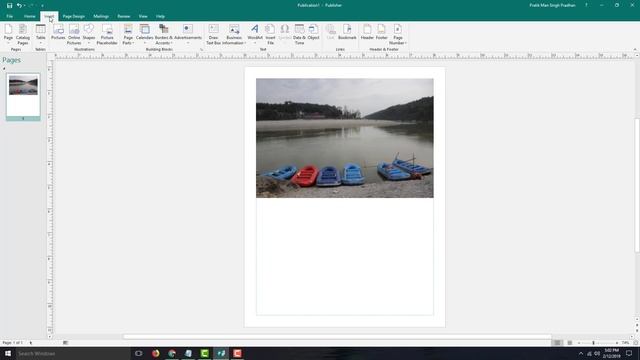The image size is (640, 360).
Task: Click the signed-in account name
Action: (552, 5)
